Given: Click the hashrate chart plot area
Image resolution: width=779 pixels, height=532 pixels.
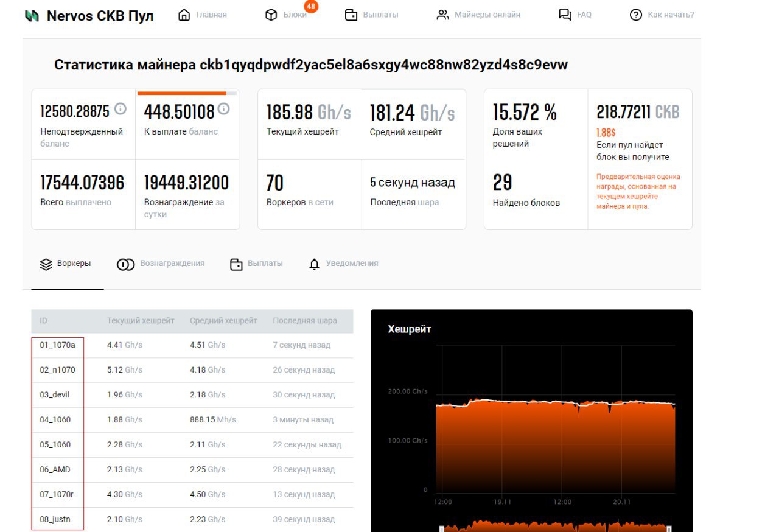Looking at the screenshot, I should click(556, 420).
